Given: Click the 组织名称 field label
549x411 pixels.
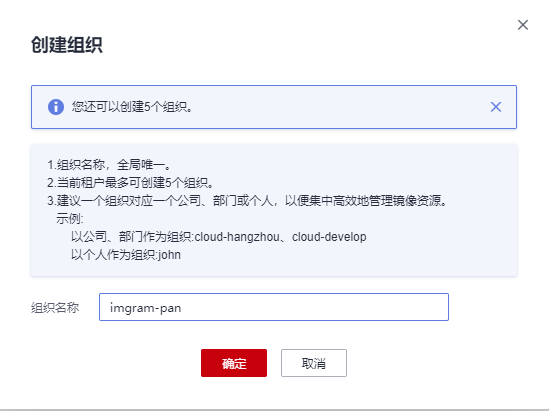Looking at the screenshot, I should point(55,308).
